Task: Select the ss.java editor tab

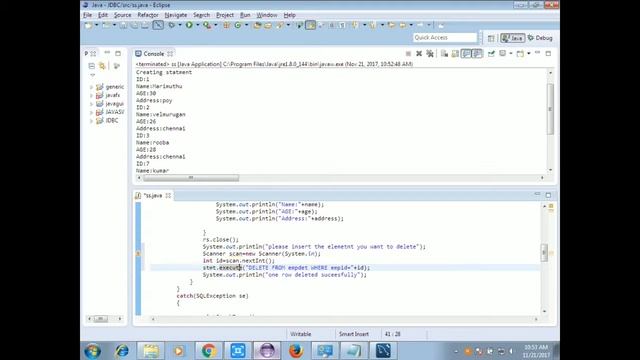Action: 153,196
